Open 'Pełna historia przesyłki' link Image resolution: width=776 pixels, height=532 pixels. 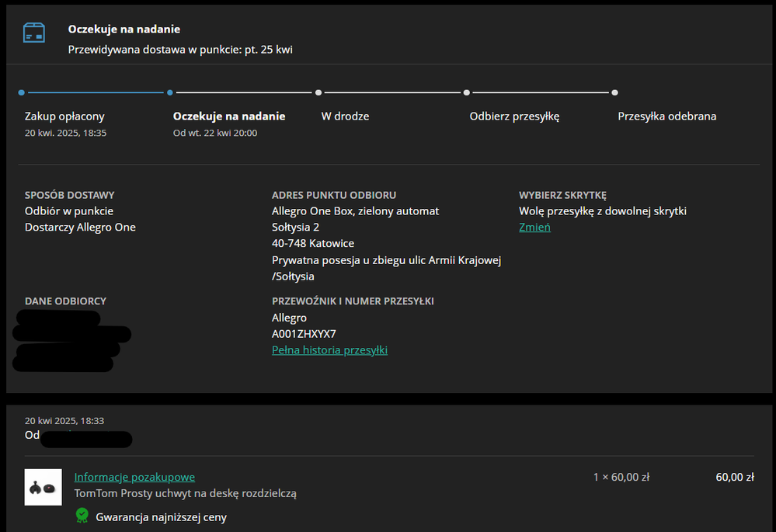(x=329, y=350)
